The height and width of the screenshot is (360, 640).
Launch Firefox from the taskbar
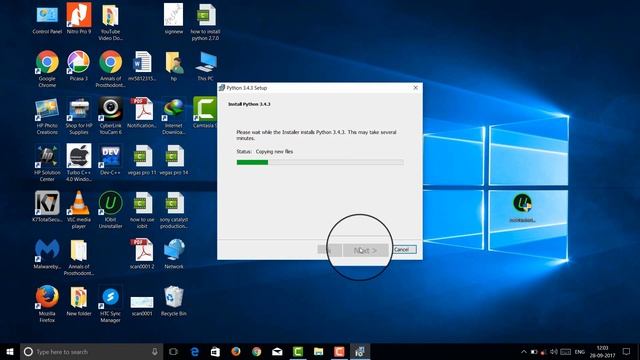point(236,351)
